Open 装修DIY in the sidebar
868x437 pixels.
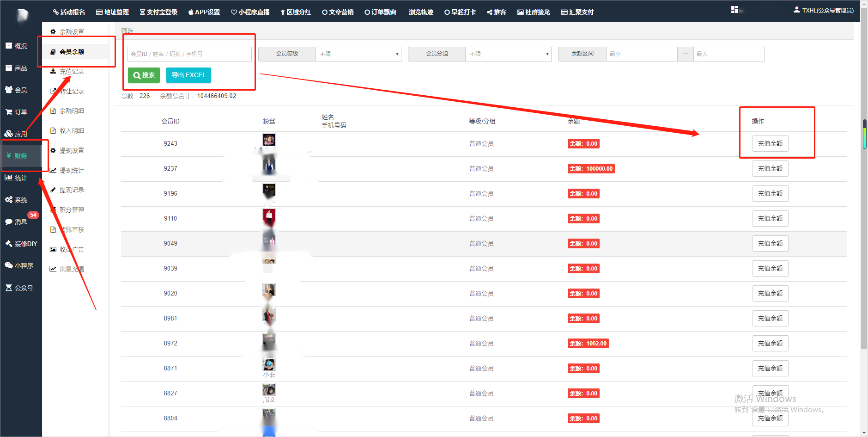click(x=21, y=244)
